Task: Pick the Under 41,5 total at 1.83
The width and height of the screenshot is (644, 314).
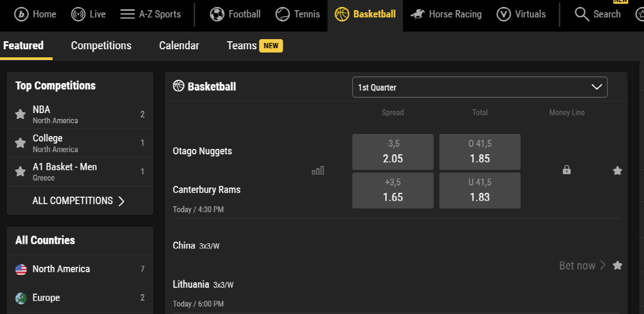Action: coord(480,190)
